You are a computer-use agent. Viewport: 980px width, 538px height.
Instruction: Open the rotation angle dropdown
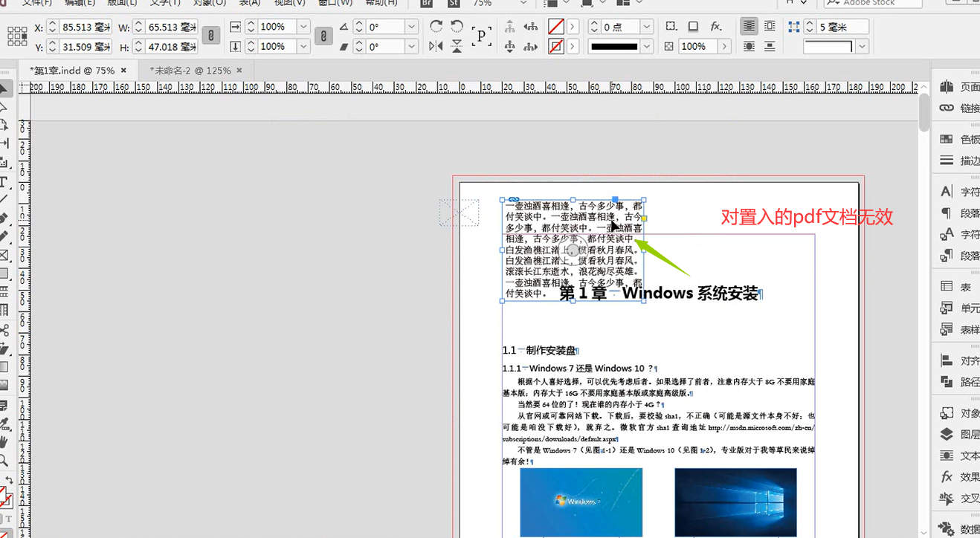412,27
